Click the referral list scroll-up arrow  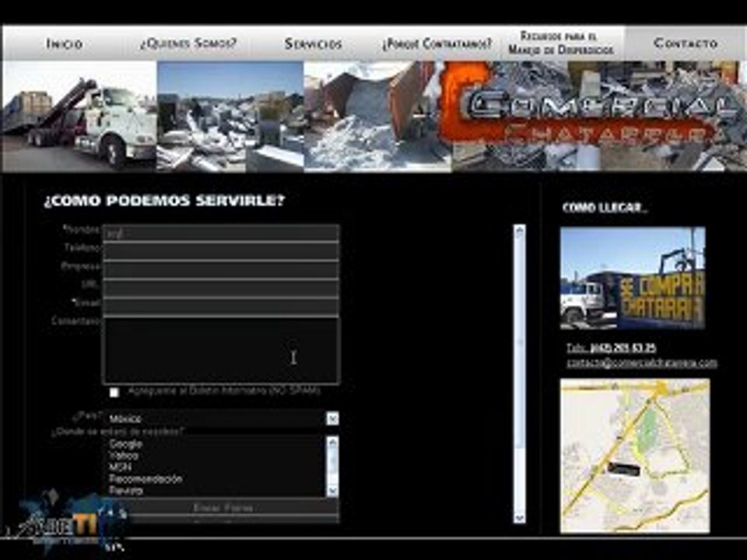coord(332,443)
